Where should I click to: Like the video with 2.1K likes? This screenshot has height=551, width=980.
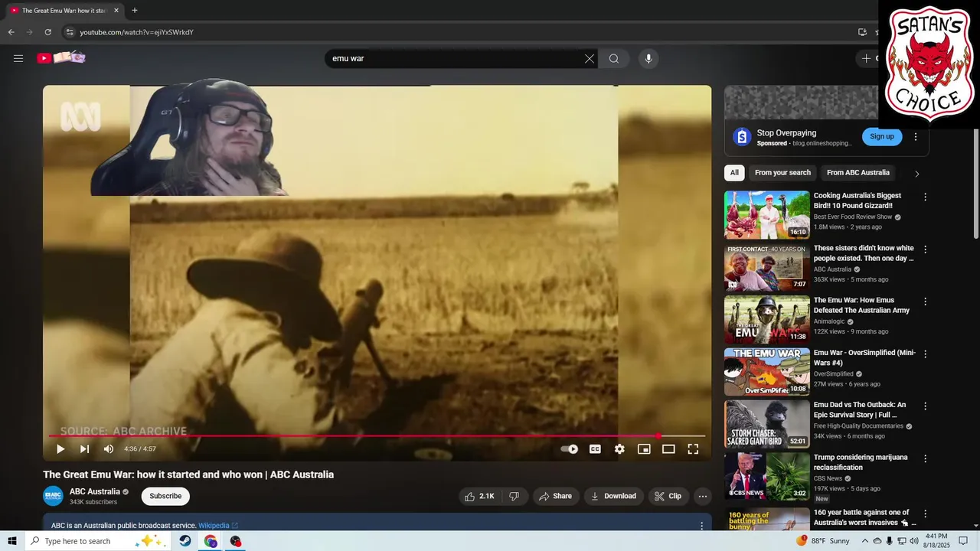479,496
